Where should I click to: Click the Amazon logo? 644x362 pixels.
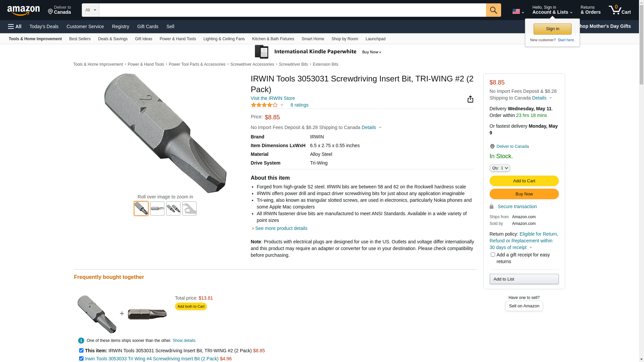[23, 11]
